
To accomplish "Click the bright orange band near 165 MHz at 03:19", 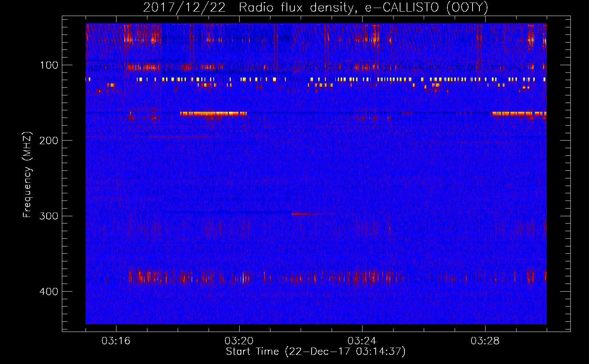I will (x=213, y=114).
